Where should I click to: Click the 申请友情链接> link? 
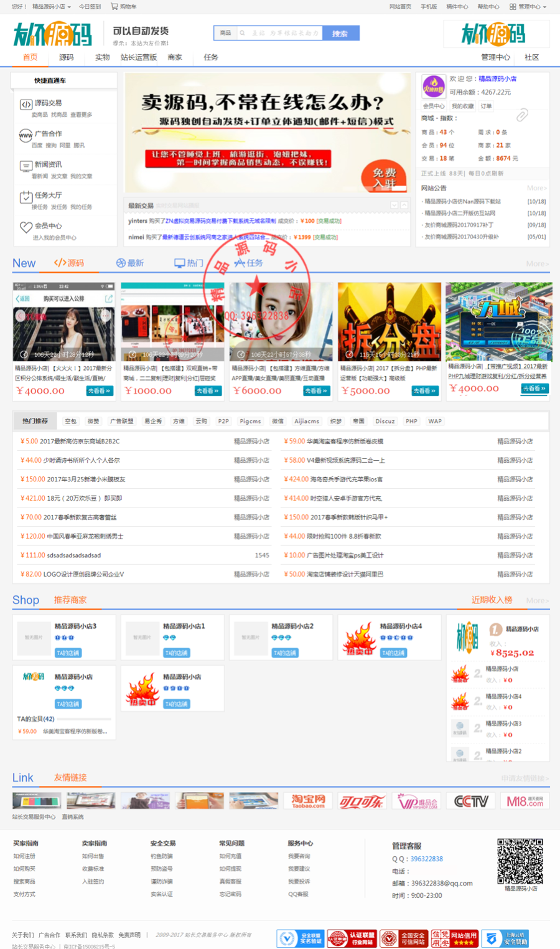pyautogui.click(x=525, y=778)
